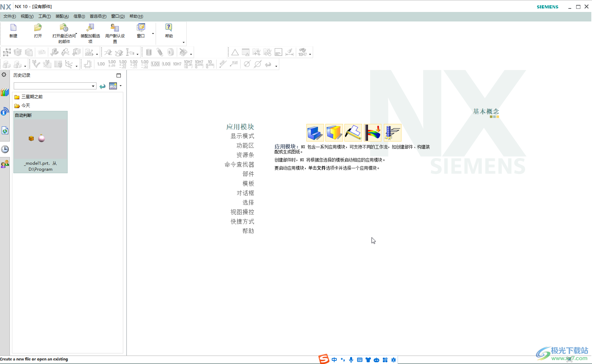Open the Information (信息) menu

pos(79,16)
